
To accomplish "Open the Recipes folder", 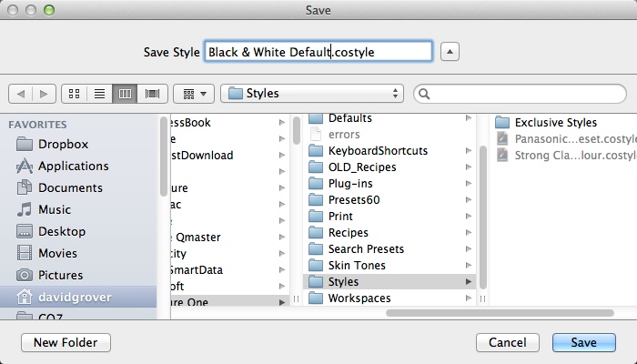I will (389, 232).
